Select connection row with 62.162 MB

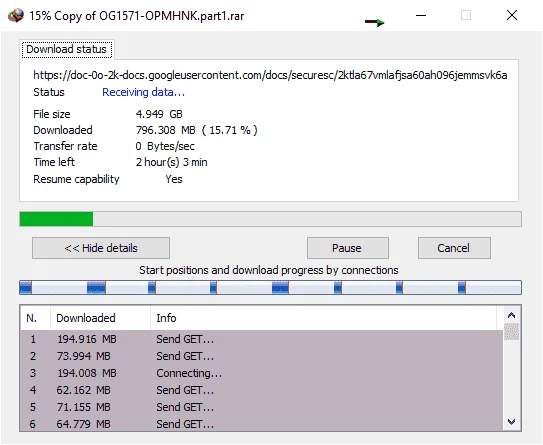(x=261, y=390)
